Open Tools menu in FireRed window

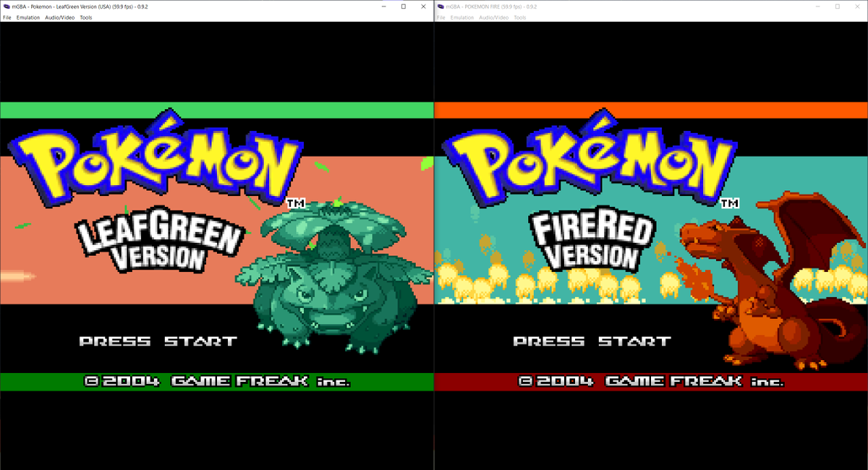pos(520,17)
